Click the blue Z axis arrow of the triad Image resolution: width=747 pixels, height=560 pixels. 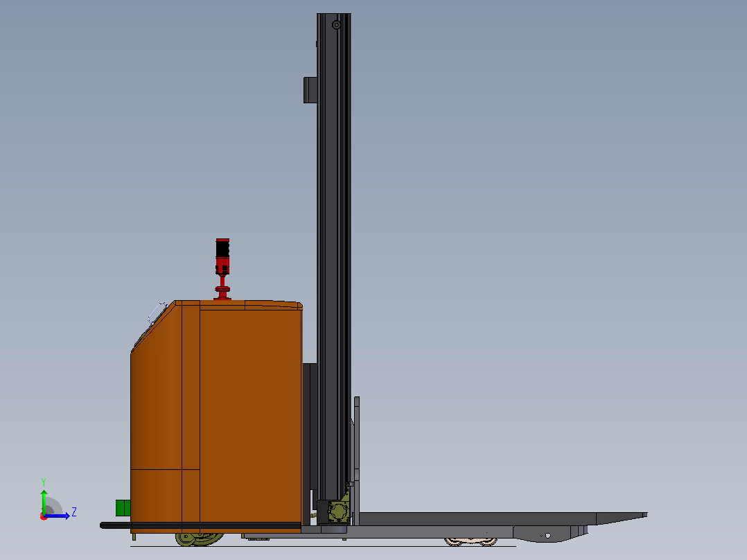[x=58, y=516]
